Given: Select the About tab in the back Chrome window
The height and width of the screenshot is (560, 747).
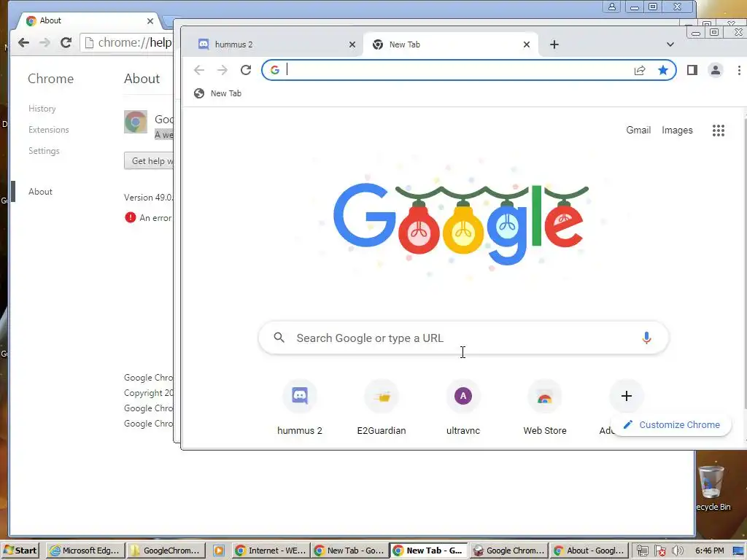Looking at the screenshot, I should pyautogui.click(x=89, y=21).
